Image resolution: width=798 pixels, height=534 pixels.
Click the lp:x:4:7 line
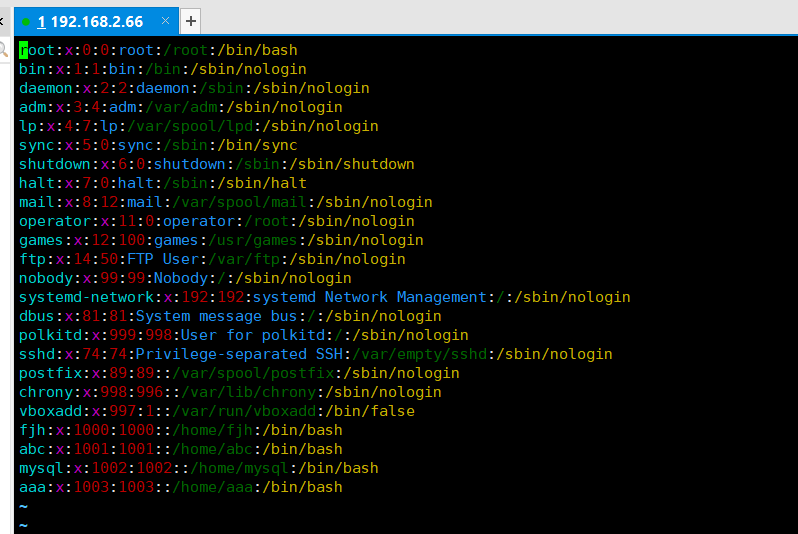tap(199, 126)
